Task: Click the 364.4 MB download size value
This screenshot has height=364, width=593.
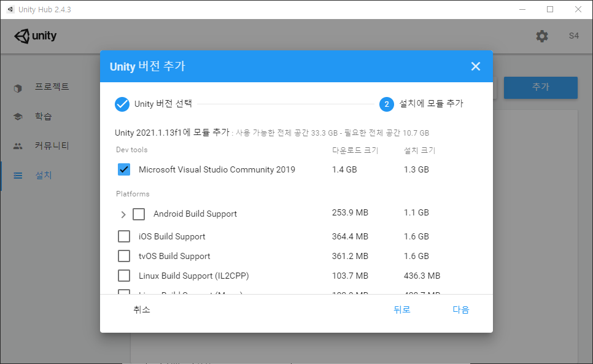Action: click(x=350, y=236)
